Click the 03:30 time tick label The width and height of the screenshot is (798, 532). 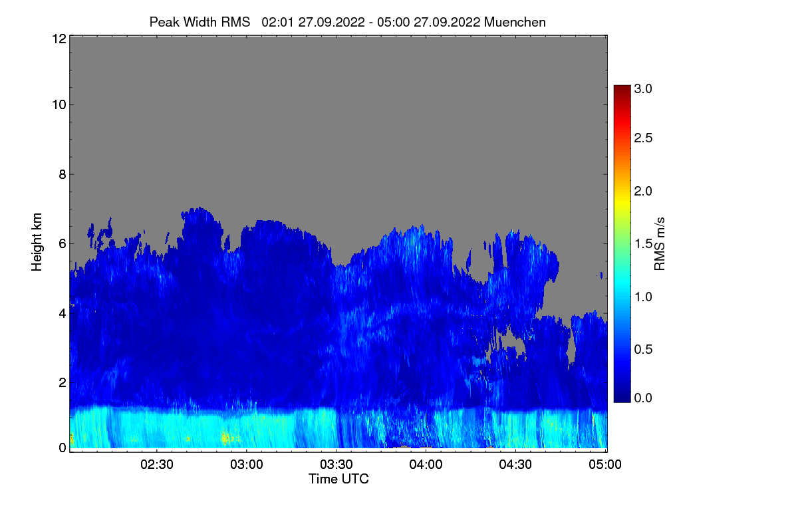coord(337,465)
